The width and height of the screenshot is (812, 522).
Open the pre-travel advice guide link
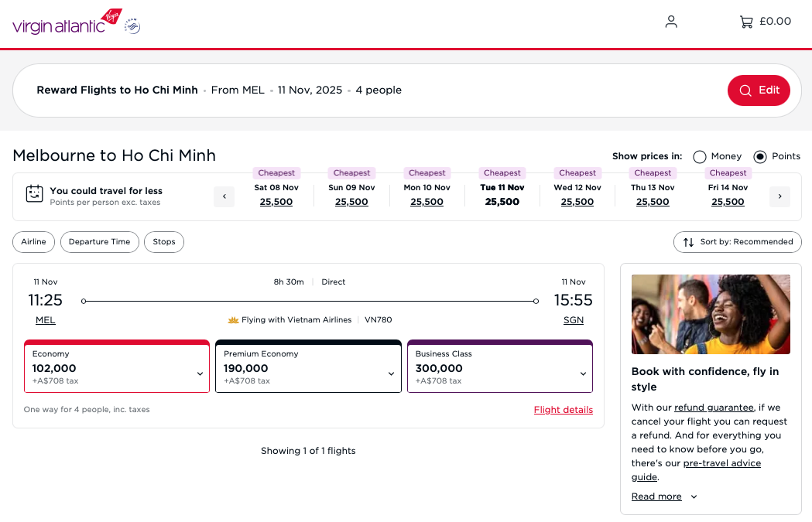[x=696, y=470]
